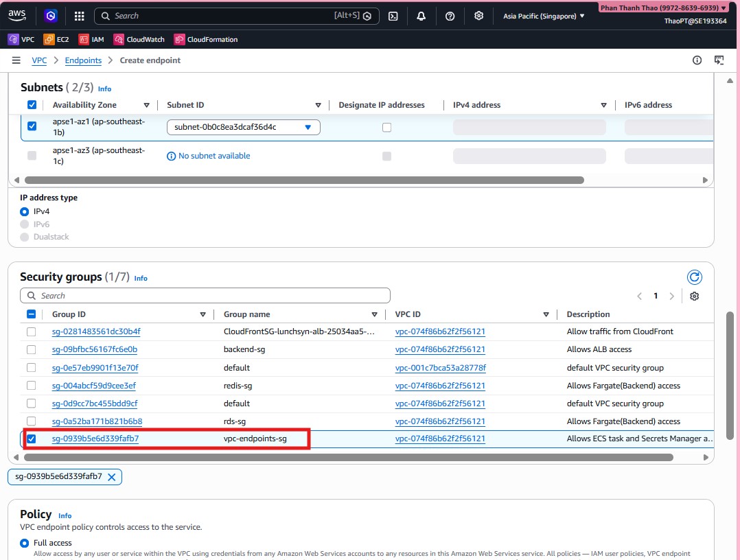Open the Asia Pacific (Singapore) region selector

[544, 16]
